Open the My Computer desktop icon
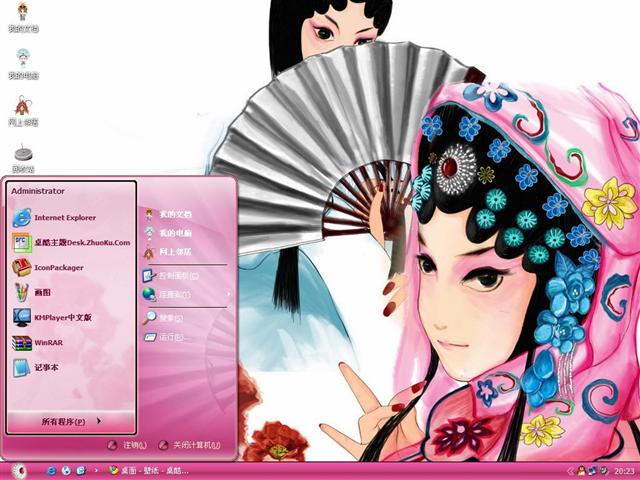640x480 pixels. 23,64
